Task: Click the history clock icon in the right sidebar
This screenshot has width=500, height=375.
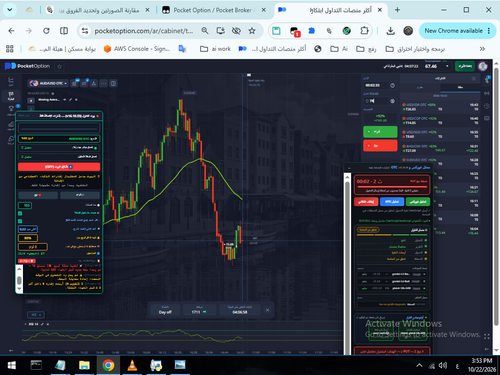Action: [487, 106]
